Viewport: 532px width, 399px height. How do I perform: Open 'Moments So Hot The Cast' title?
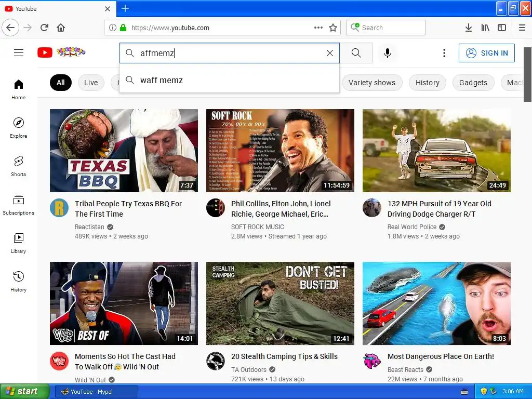tap(125, 362)
